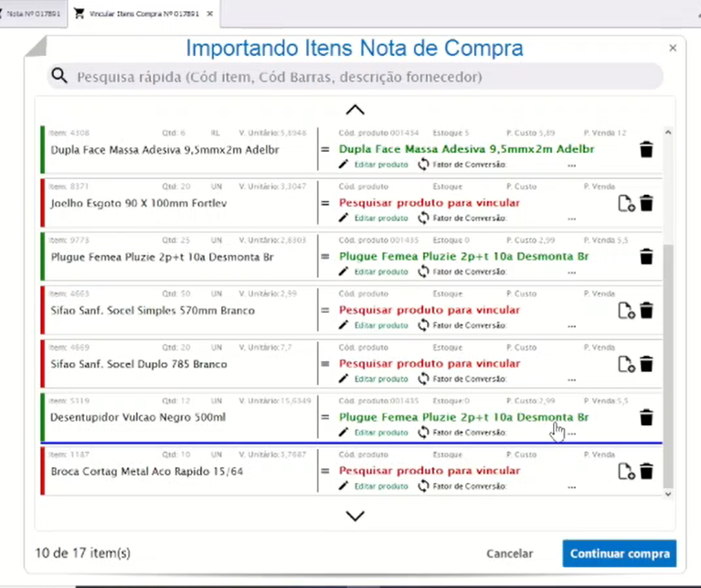Click add-product icon for Joelho Esgoto row

(626, 204)
